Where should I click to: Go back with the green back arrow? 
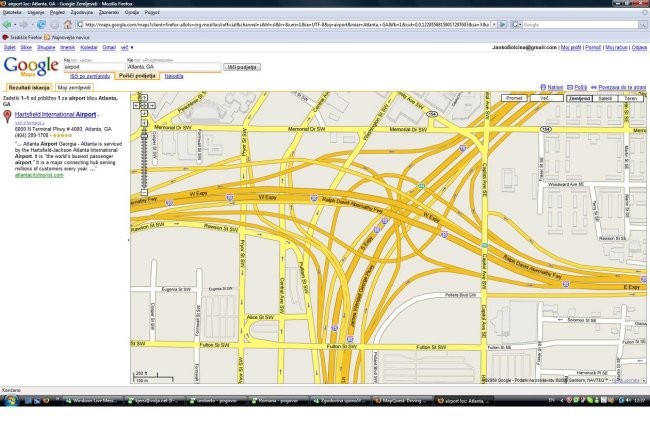coord(7,25)
